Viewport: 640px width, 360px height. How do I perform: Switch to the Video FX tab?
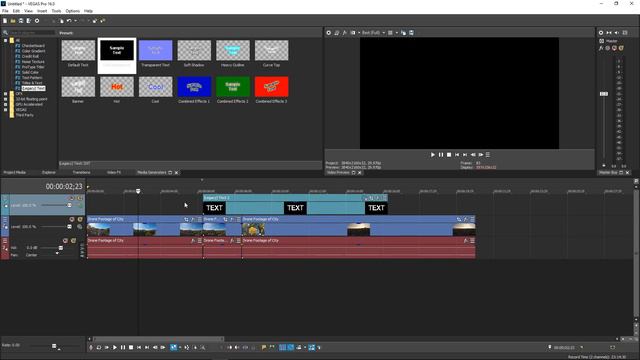coord(114,173)
